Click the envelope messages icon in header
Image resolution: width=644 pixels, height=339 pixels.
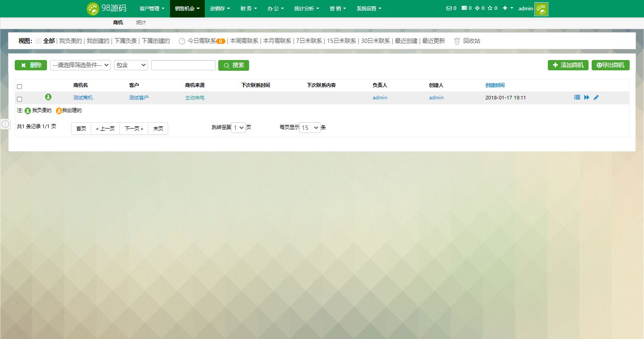click(449, 8)
